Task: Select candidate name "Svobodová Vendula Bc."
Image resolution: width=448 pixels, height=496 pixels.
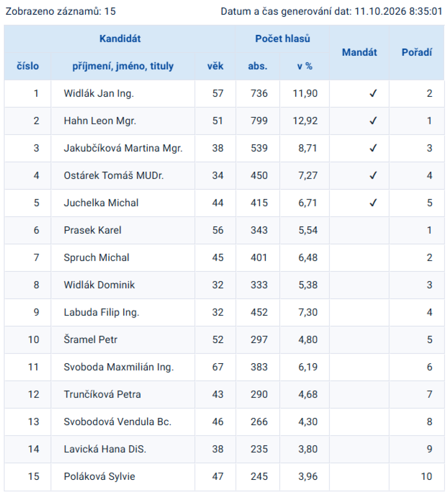Action: 117,422
